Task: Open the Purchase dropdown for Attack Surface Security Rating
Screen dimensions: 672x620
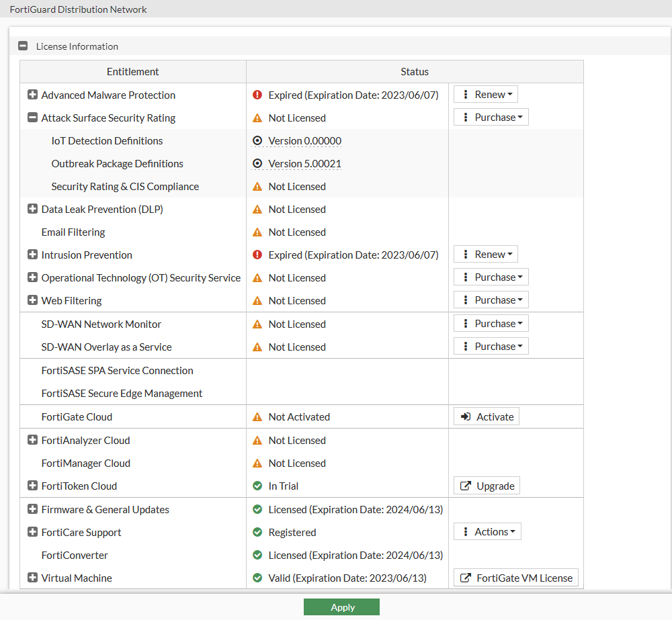Action: pos(491,118)
